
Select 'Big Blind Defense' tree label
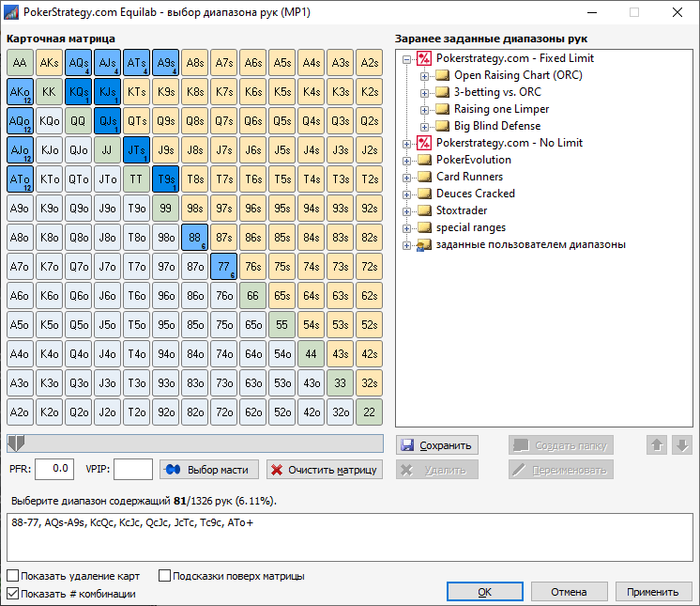497,126
